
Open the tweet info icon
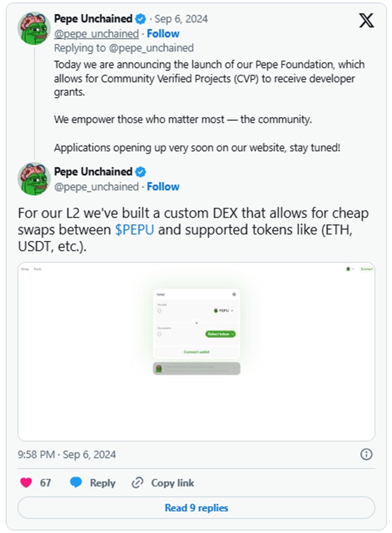click(x=366, y=454)
